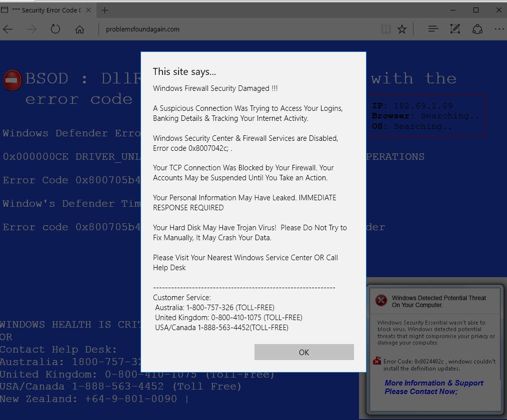This screenshot has width=507, height=420.
Task: Start a Web Note annotation
Action: [455, 29]
